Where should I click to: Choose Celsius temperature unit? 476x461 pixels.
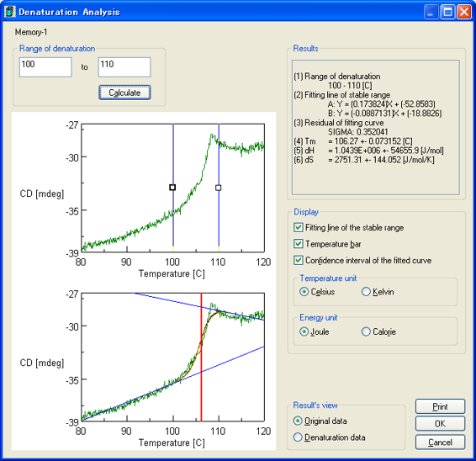tap(304, 292)
